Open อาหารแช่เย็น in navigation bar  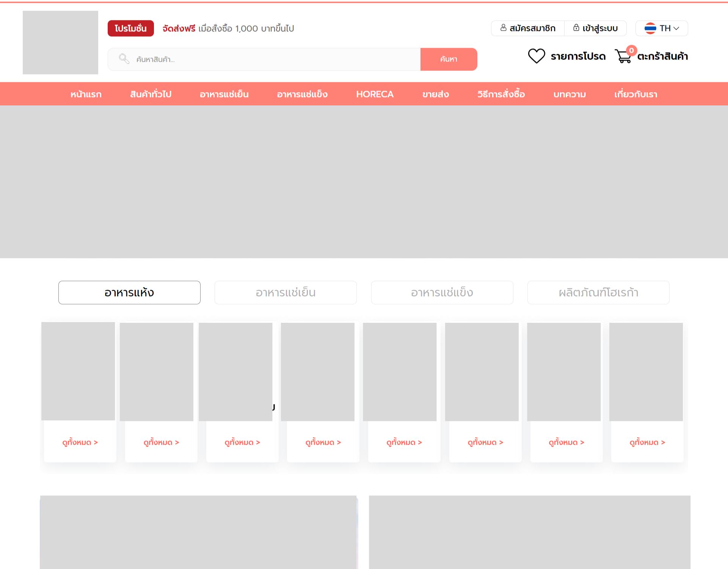(x=224, y=94)
